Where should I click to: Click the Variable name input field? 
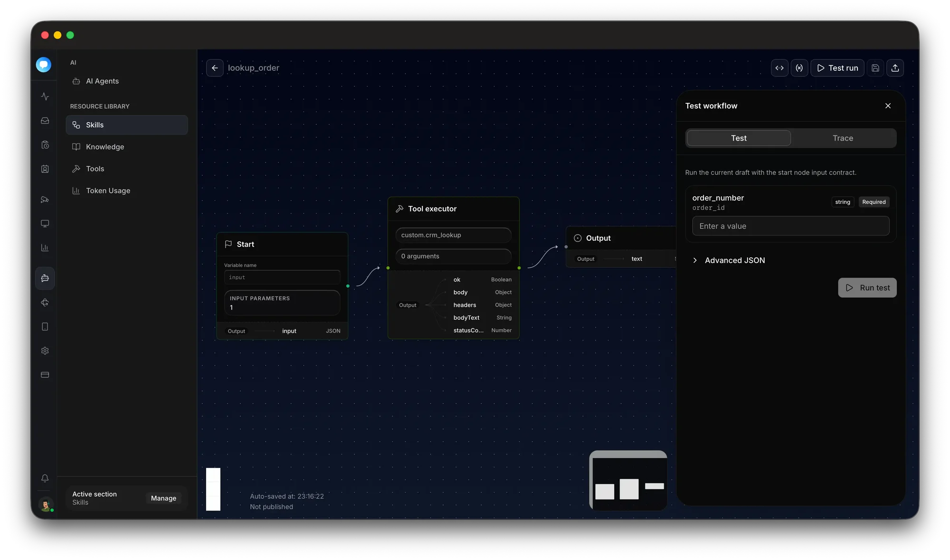tap(282, 277)
